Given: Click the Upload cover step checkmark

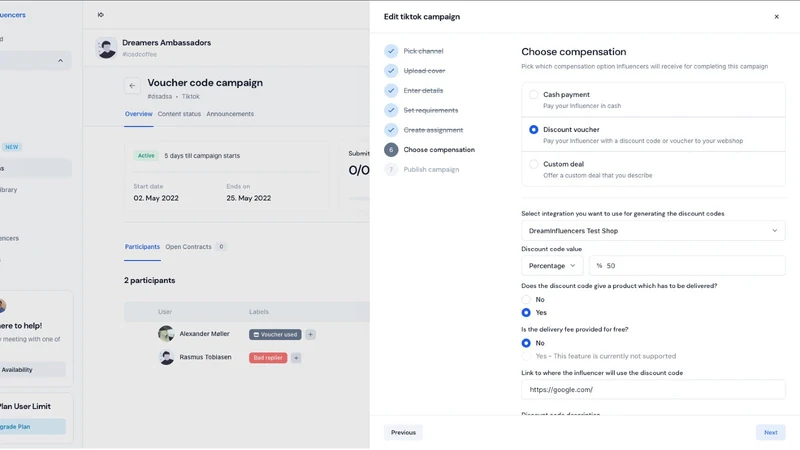Looking at the screenshot, I should click(391, 71).
